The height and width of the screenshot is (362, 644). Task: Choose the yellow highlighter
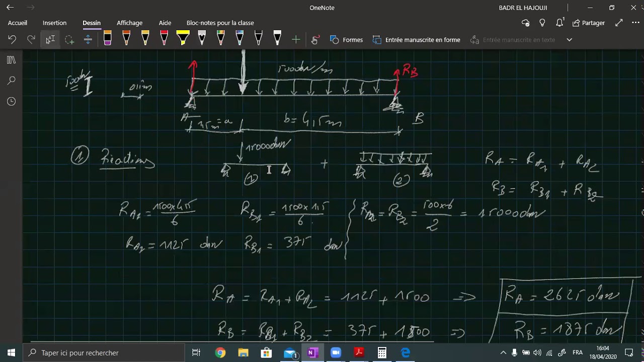(183, 39)
